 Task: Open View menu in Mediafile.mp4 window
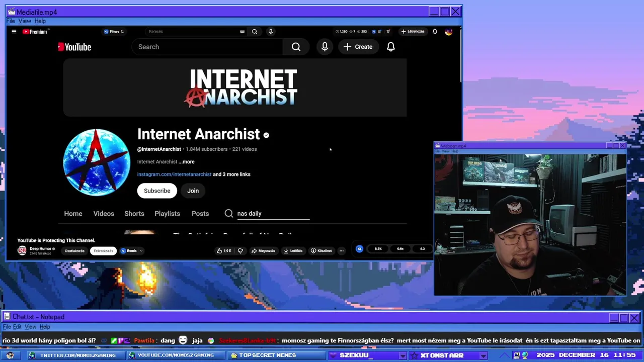tap(25, 21)
